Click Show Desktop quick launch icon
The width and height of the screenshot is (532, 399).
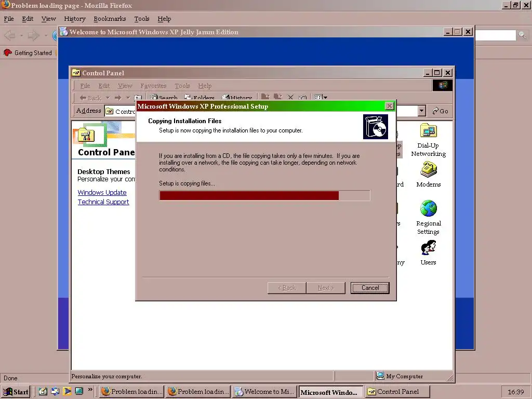[x=79, y=391]
